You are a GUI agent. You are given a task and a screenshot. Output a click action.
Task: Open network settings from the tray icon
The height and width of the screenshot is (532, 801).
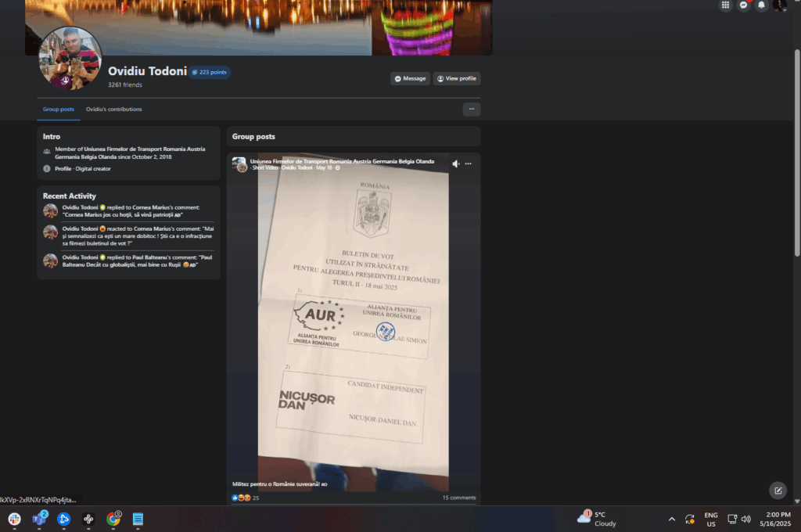732,519
